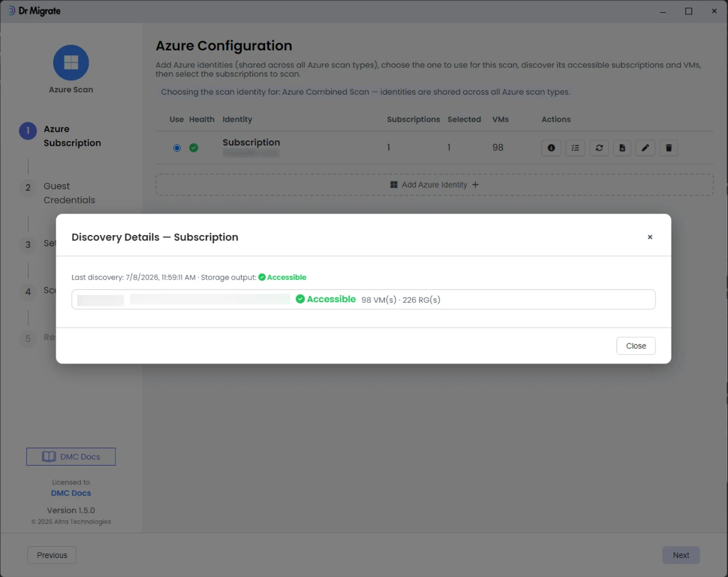728x577 pixels.
Task: Click the Version 1.5.0 text
Action: pos(71,510)
